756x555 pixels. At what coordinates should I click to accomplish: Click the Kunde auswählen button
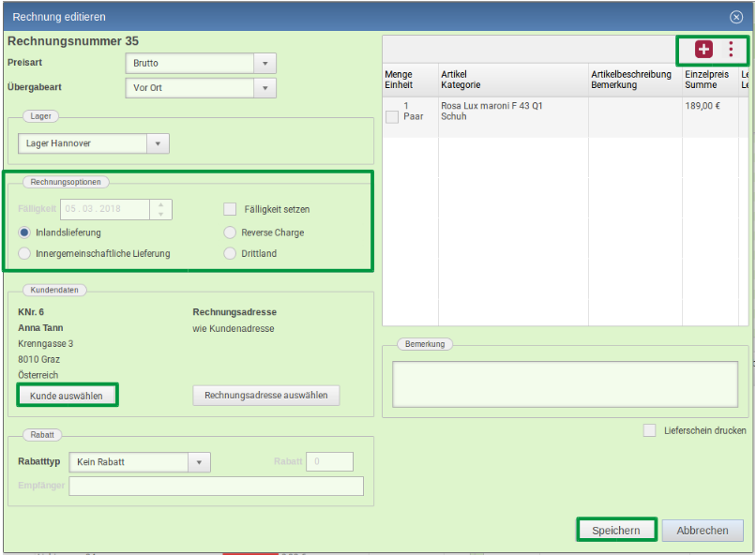(68, 396)
